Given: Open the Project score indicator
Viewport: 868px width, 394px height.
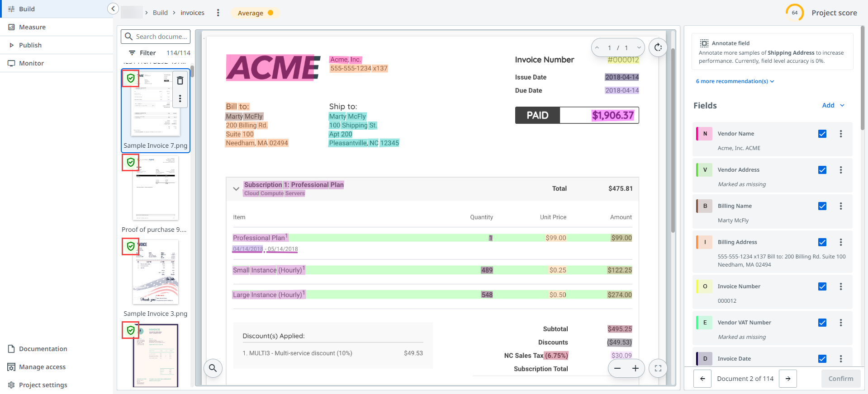Looking at the screenshot, I should pos(794,13).
